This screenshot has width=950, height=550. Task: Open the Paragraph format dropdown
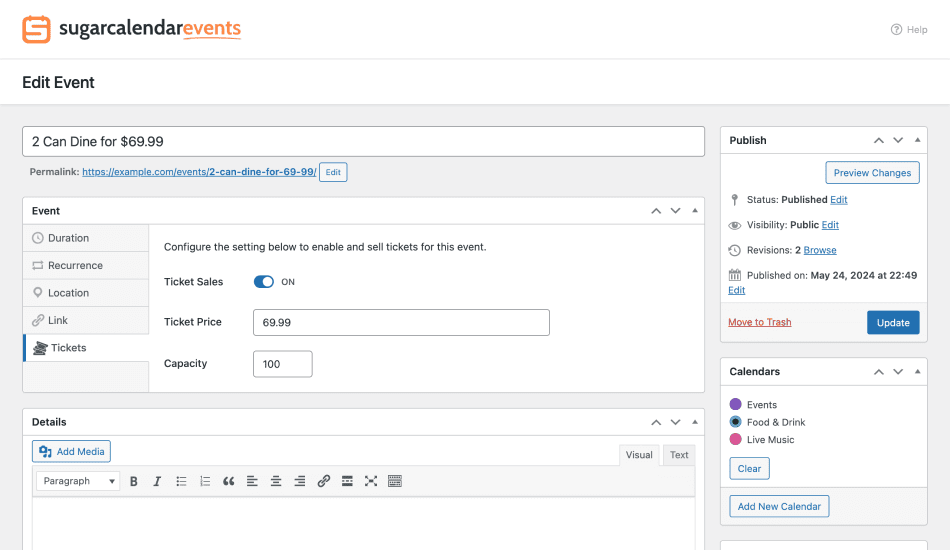click(78, 481)
